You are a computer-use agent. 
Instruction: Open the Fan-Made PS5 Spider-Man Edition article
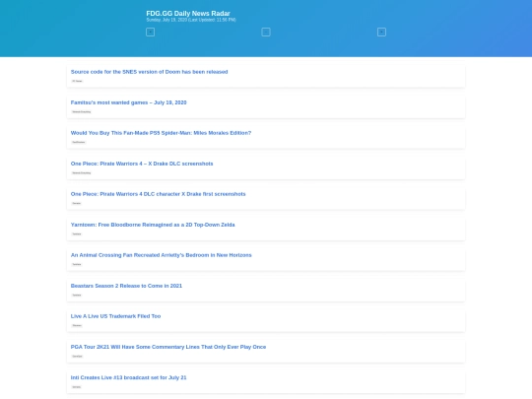[x=161, y=133]
